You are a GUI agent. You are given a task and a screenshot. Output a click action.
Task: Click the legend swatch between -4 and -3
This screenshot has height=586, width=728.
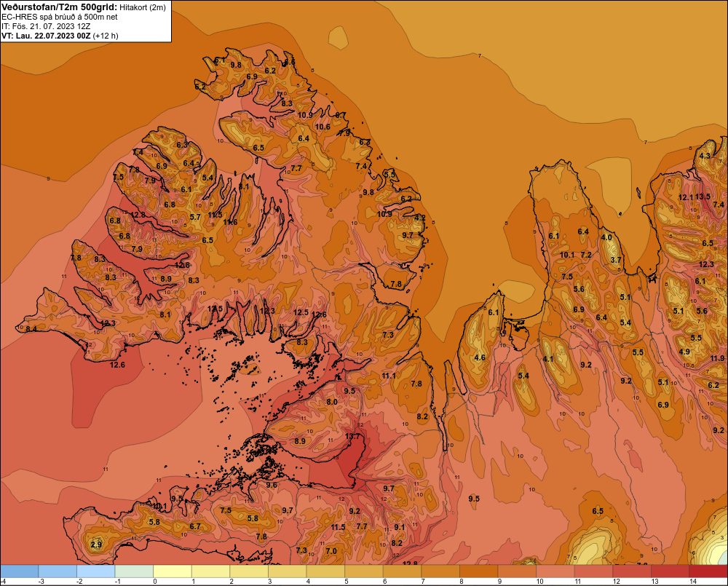(20, 571)
